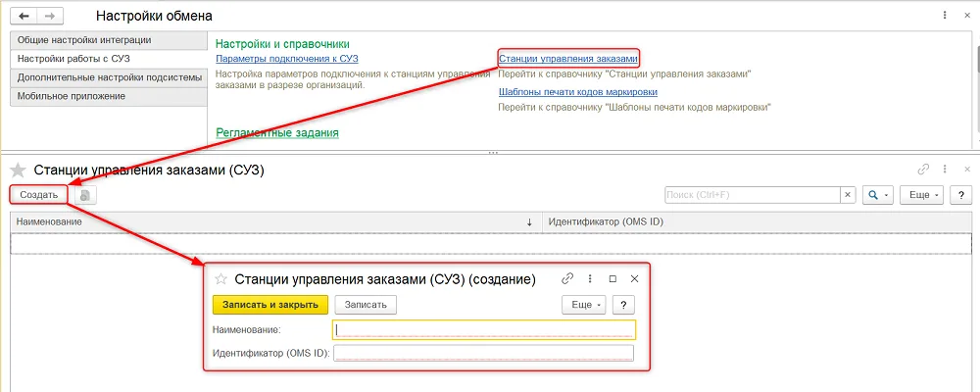
Task: Open the three-dot menu of Настройки обмена
Action: (x=945, y=15)
